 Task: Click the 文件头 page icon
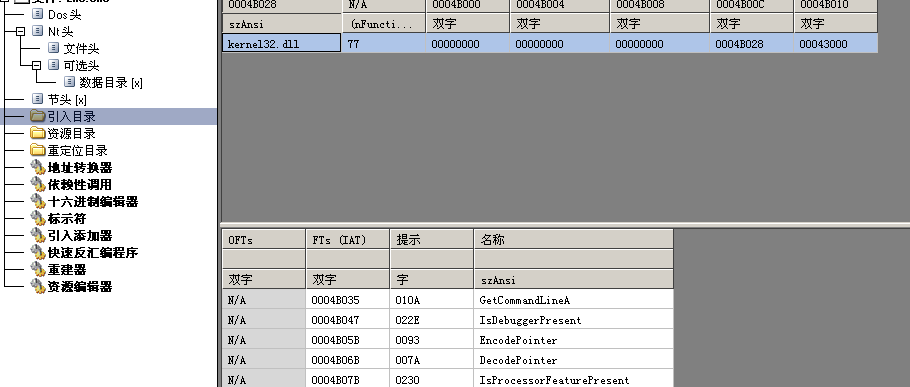54,48
